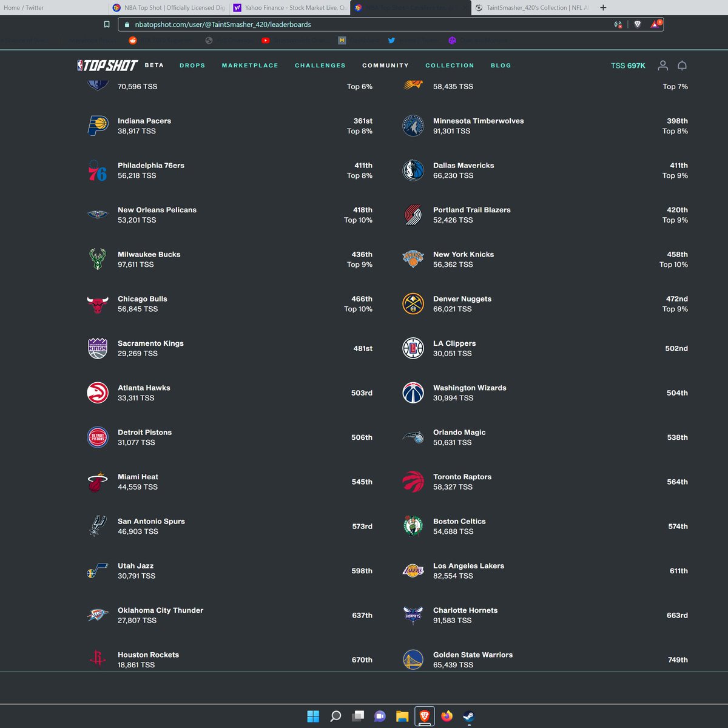The image size is (728, 728).
Task: Open the Windows Start button
Action: [313, 716]
